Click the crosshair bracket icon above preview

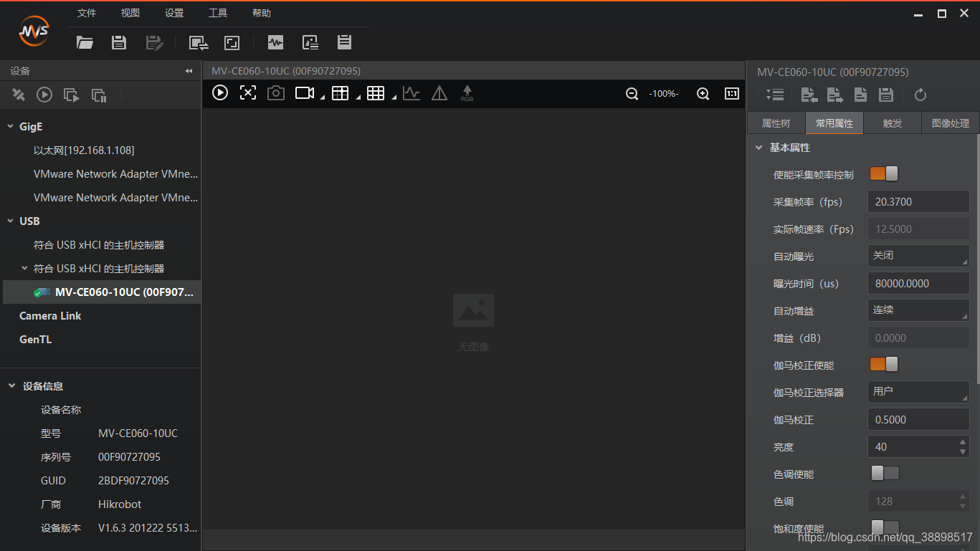[248, 92]
